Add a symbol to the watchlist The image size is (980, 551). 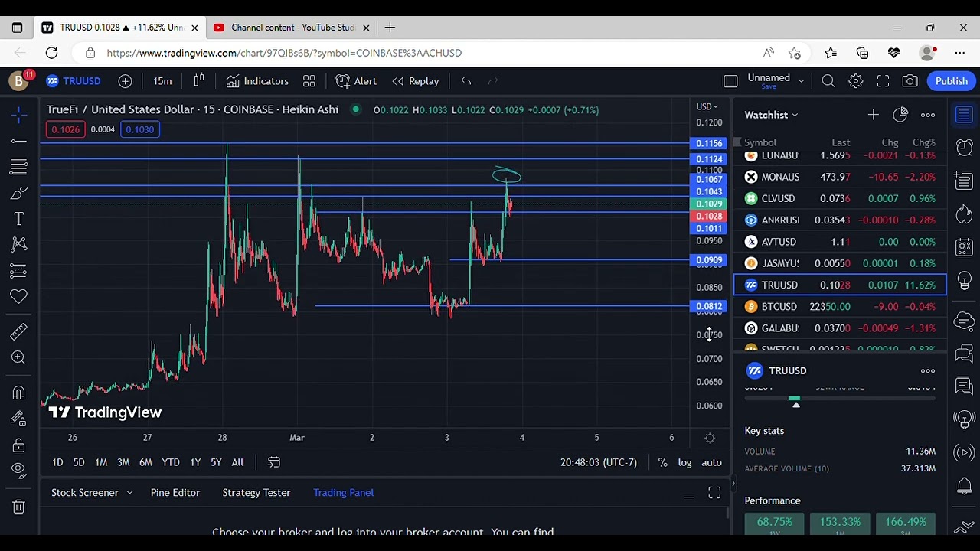(x=874, y=115)
